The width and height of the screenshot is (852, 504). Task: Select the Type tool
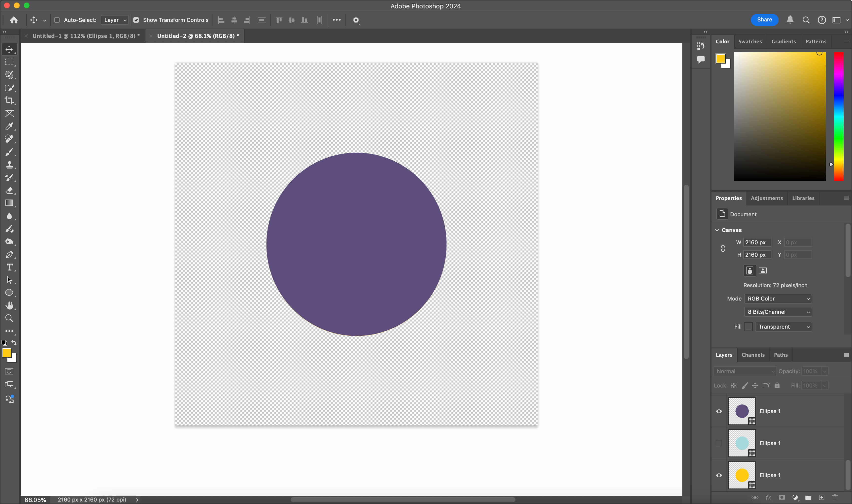10,267
